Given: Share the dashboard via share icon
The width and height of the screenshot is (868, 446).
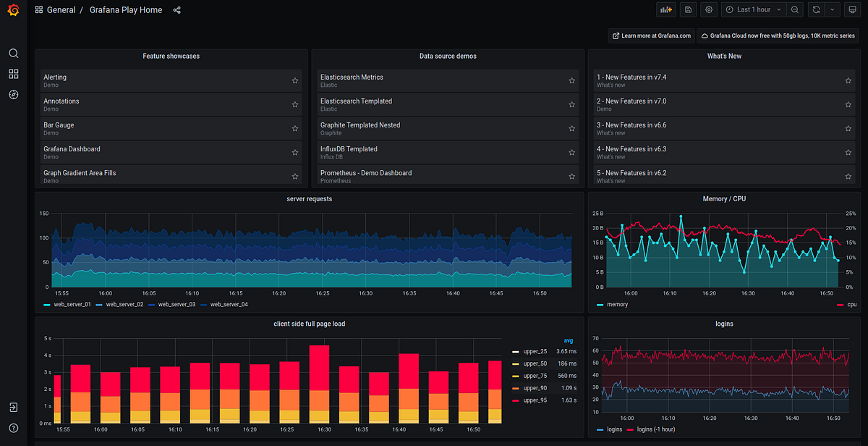Looking at the screenshot, I should click(x=176, y=9).
